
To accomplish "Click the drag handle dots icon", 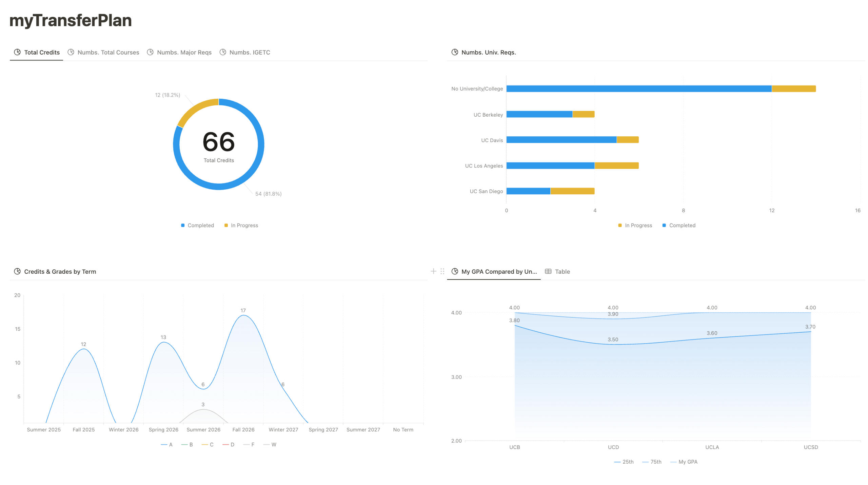I will click(442, 271).
